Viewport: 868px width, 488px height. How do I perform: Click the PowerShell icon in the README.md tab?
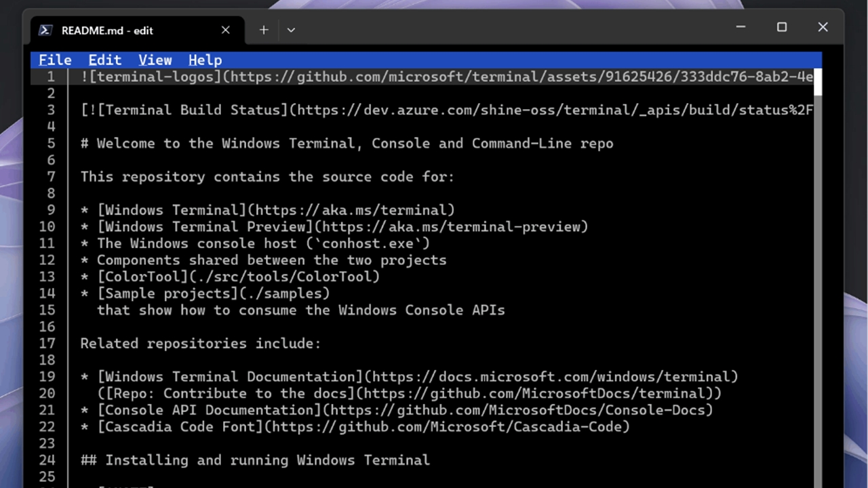point(45,30)
